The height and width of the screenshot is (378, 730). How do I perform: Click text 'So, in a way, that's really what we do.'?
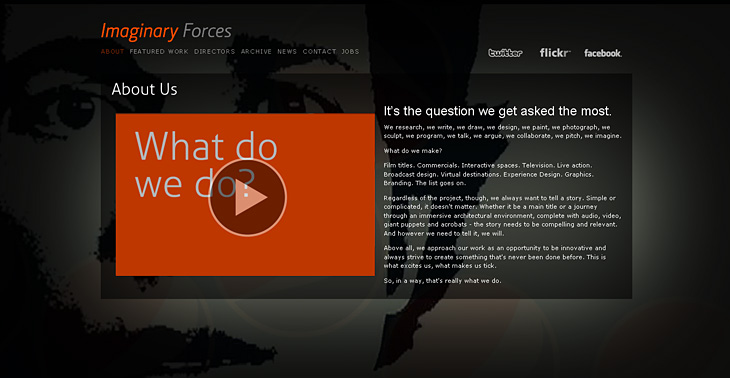442,281
